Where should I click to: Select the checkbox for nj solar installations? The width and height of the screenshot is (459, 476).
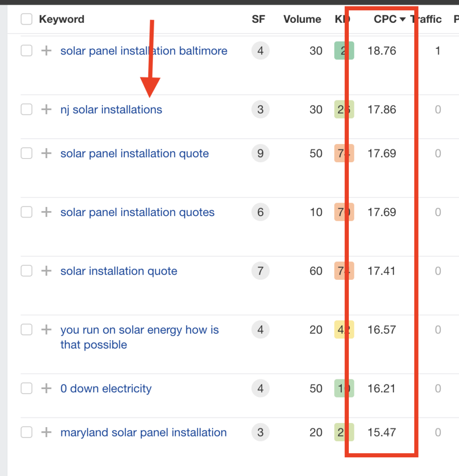click(x=27, y=109)
